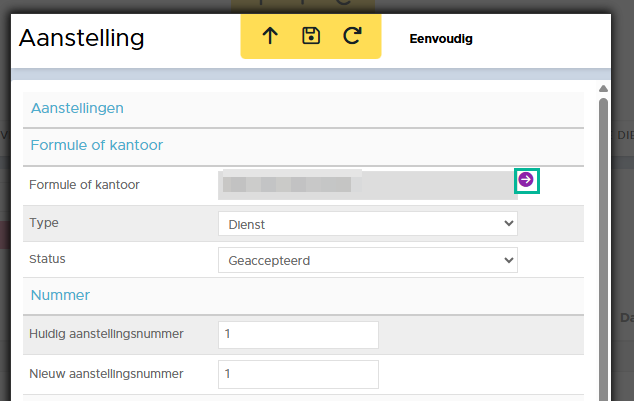Click the Type field label
The height and width of the screenshot is (401, 634).
(44, 223)
